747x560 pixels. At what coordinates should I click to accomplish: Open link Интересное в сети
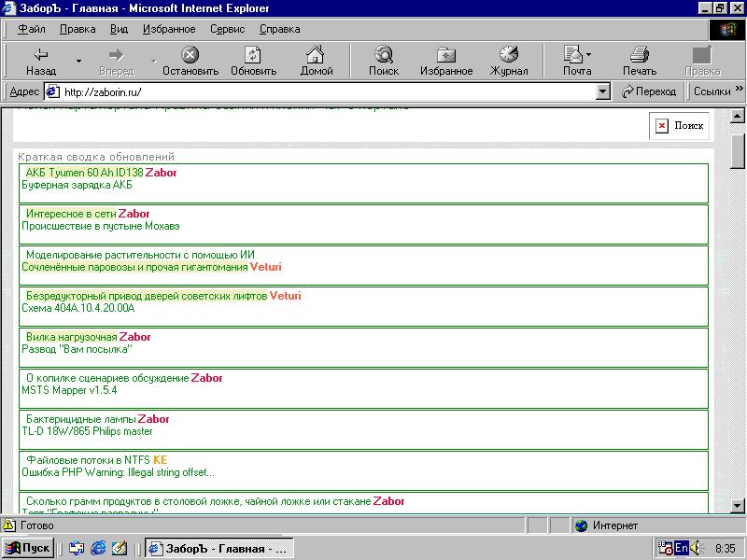tap(71, 214)
